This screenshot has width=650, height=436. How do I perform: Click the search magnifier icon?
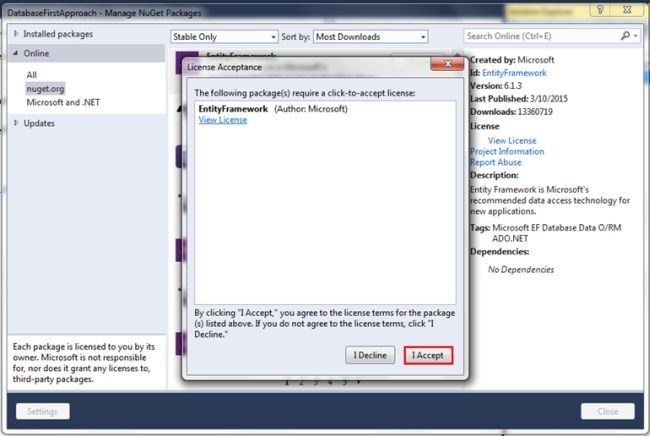click(625, 36)
